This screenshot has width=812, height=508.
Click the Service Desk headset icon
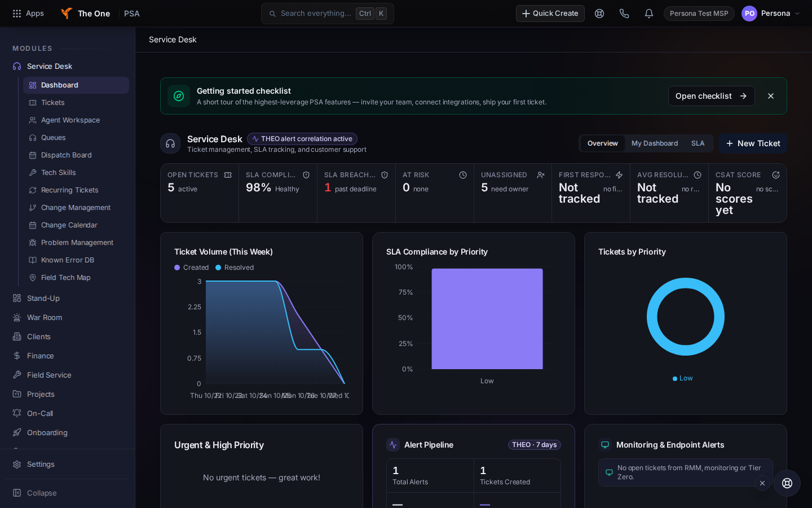[x=170, y=143]
